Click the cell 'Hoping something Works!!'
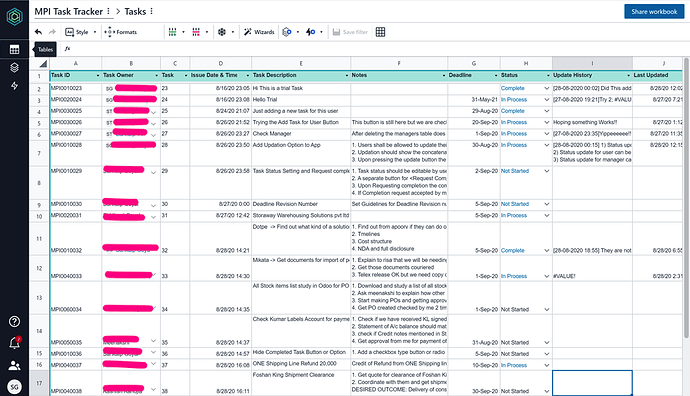 592,122
